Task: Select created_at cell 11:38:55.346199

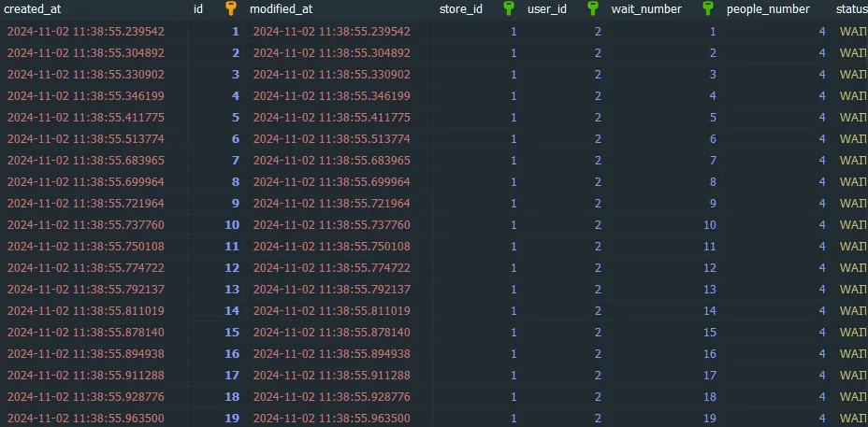Action: pos(86,96)
